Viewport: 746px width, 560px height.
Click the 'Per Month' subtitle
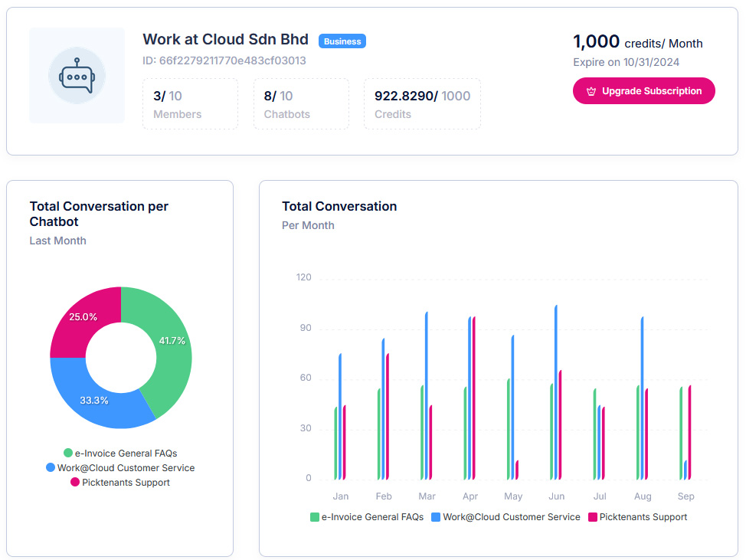coord(308,225)
